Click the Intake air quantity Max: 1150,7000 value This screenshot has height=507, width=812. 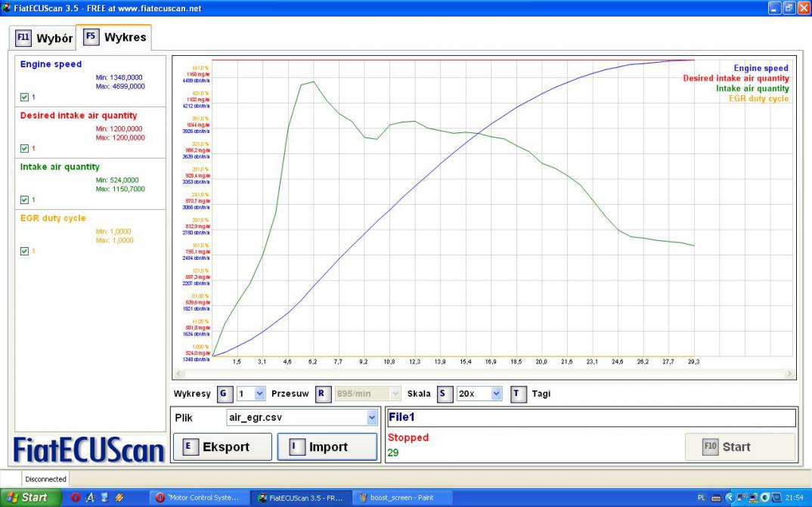click(x=120, y=189)
